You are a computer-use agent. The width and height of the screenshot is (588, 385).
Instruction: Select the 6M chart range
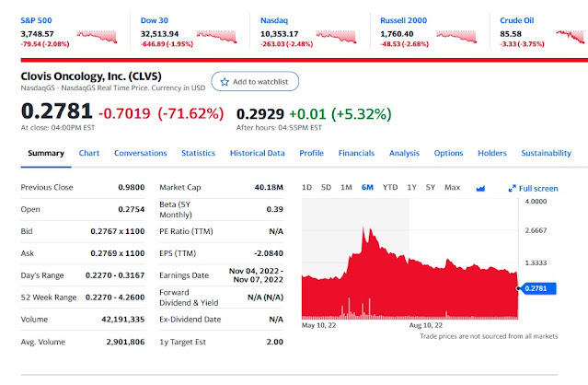[367, 187]
